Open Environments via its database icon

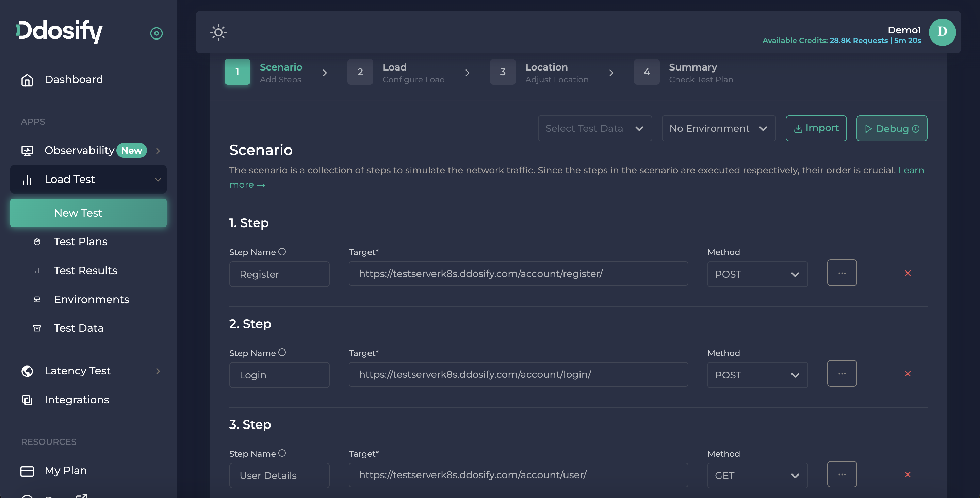tap(37, 300)
